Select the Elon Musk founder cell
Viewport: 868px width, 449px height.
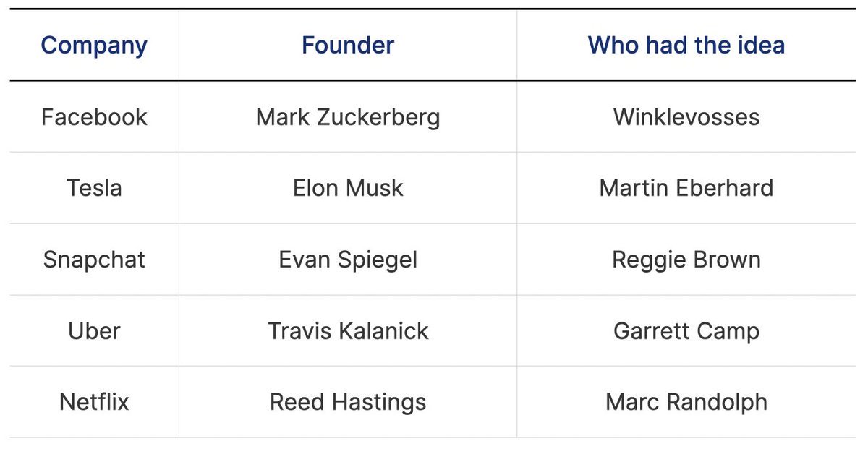tap(348, 188)
